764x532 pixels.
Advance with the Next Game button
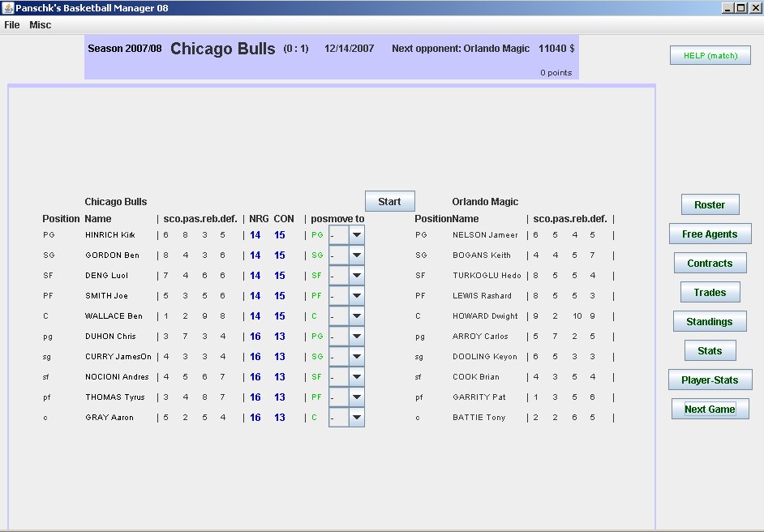pos(710,410)
